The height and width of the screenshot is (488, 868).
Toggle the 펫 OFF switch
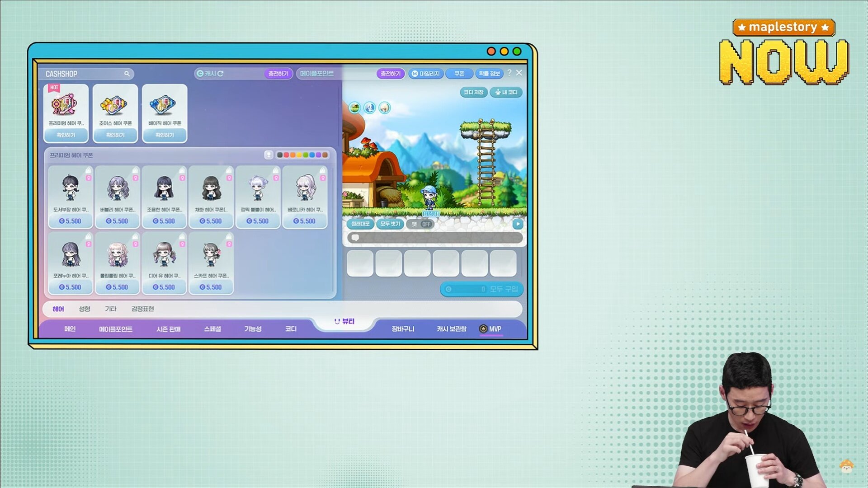pos(421,224)
